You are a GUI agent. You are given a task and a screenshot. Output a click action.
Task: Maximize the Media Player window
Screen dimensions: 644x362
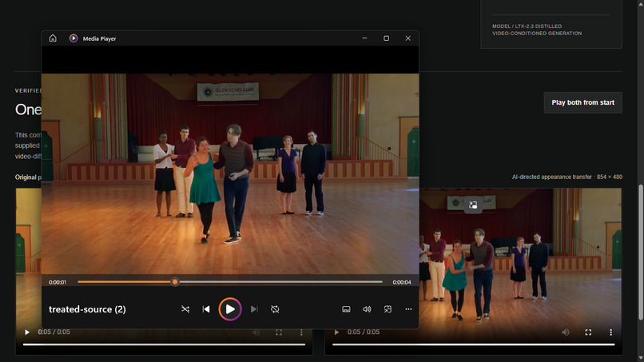point(386,38)
